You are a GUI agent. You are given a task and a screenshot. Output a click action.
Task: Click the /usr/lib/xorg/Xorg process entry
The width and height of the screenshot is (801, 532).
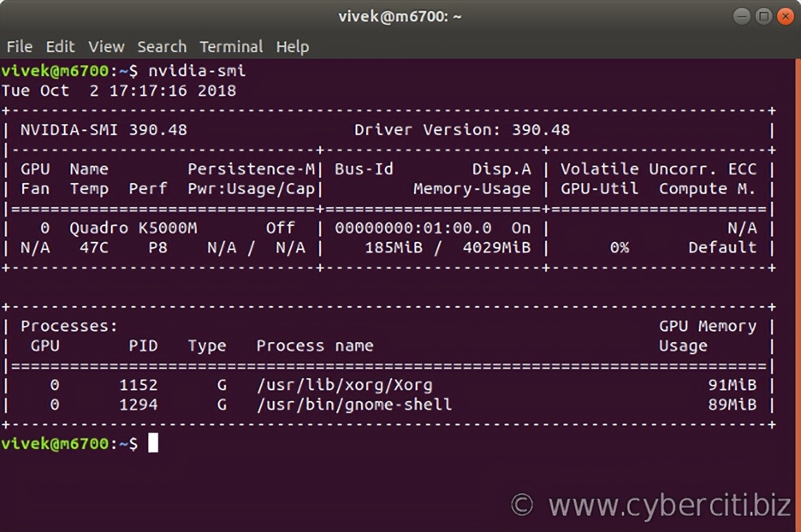345,385
